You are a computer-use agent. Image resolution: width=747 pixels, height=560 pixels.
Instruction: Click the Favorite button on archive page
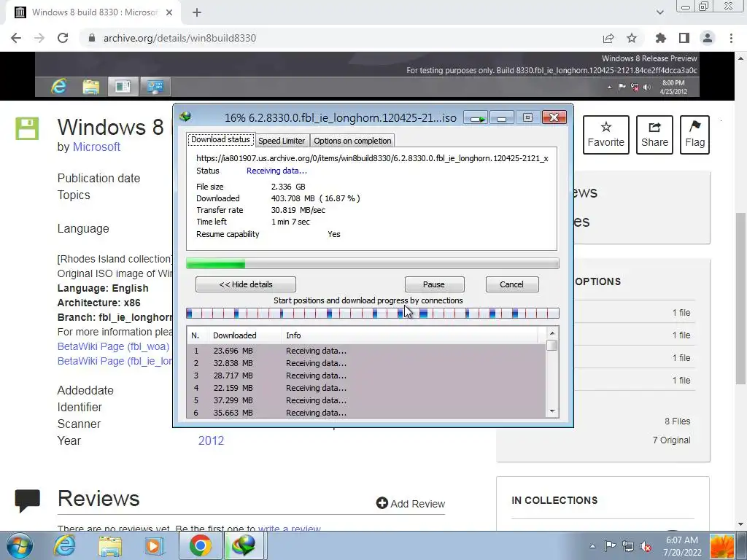tap(606, 135)
